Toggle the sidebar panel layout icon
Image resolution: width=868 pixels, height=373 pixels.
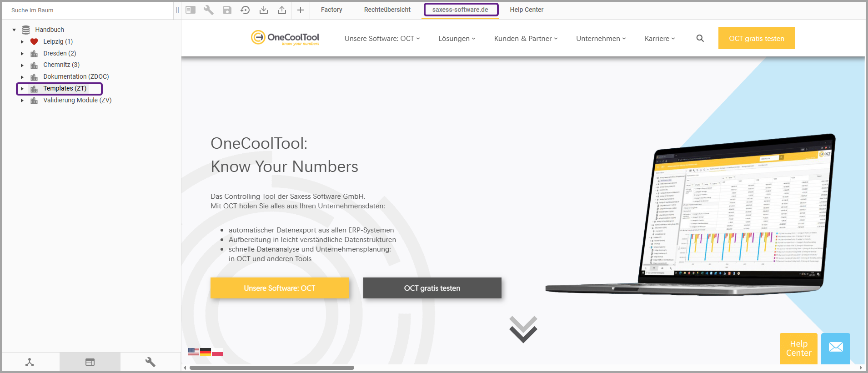click(191, 10)
